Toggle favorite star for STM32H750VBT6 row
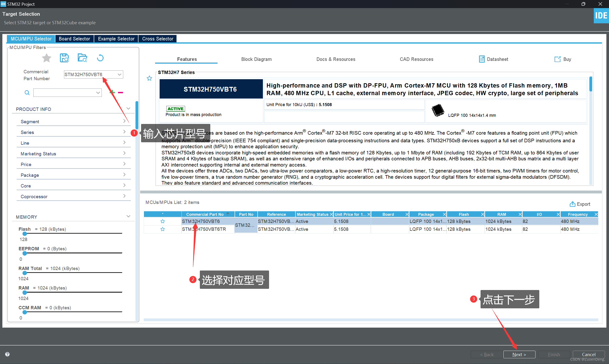Screen dimensions: 609x364 163,221
